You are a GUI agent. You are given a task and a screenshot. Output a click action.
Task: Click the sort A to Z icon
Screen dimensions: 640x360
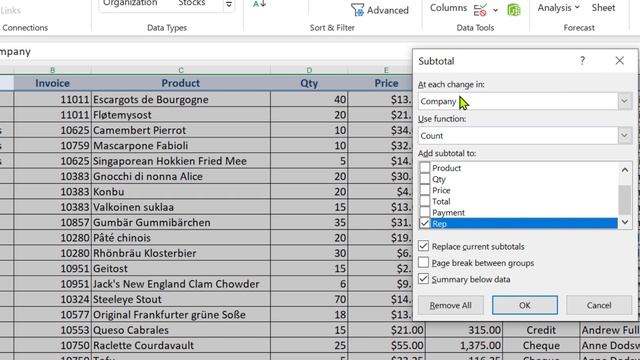click(x=259, y=4)
